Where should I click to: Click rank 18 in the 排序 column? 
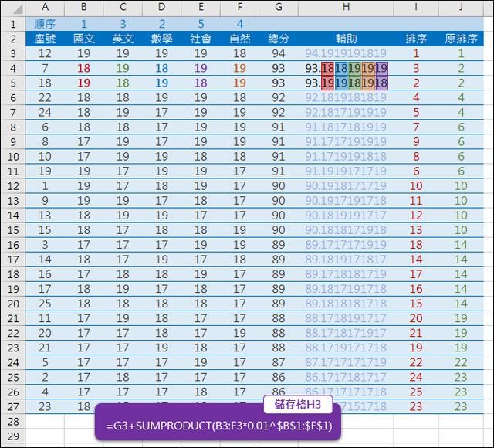[x=416, y=245]
